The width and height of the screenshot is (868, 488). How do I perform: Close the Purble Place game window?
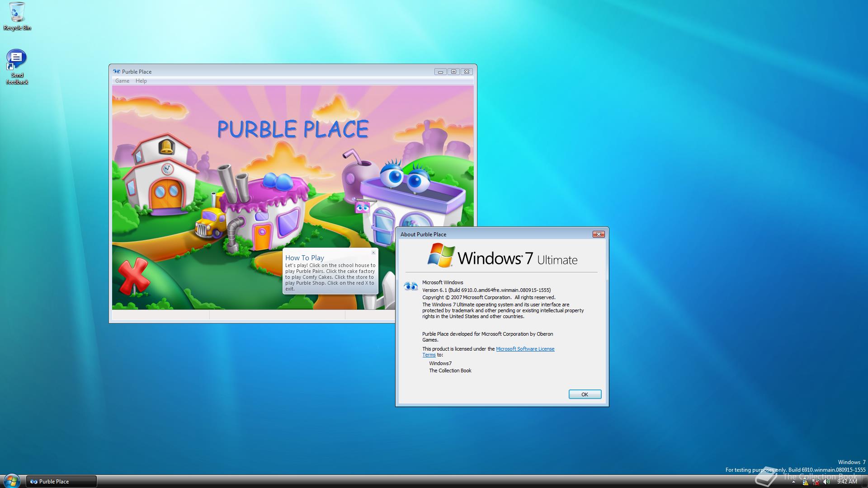467,71
